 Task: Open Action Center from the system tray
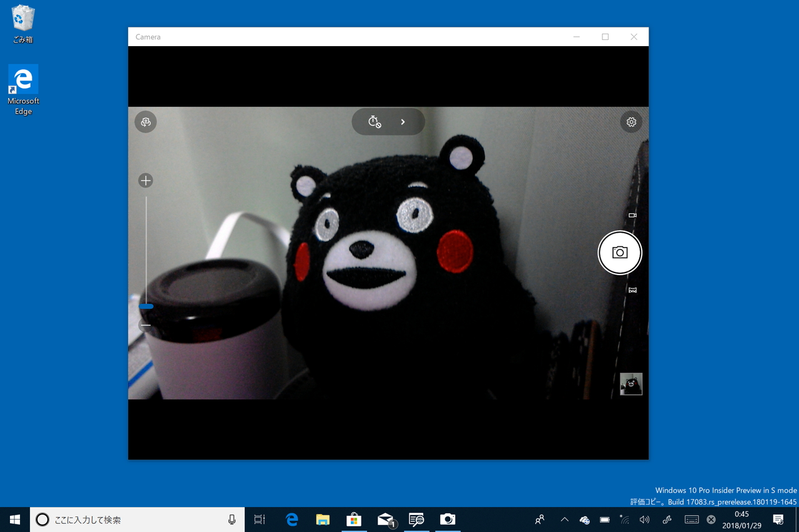pyautogui.click(x=778, y=519)
